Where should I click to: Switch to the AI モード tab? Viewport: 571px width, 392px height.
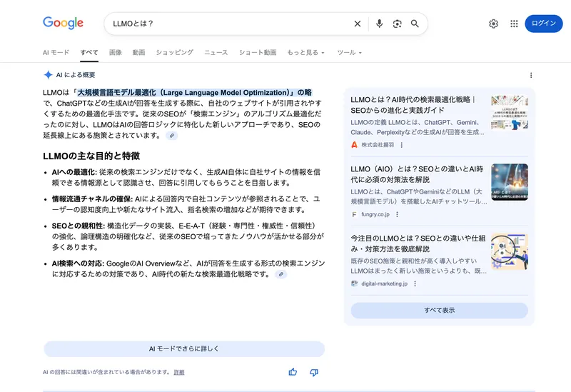pos(56,52)
